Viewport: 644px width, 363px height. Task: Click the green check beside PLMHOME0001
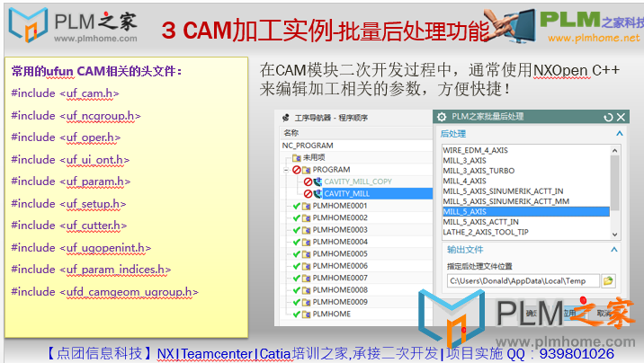click(297, 206)
